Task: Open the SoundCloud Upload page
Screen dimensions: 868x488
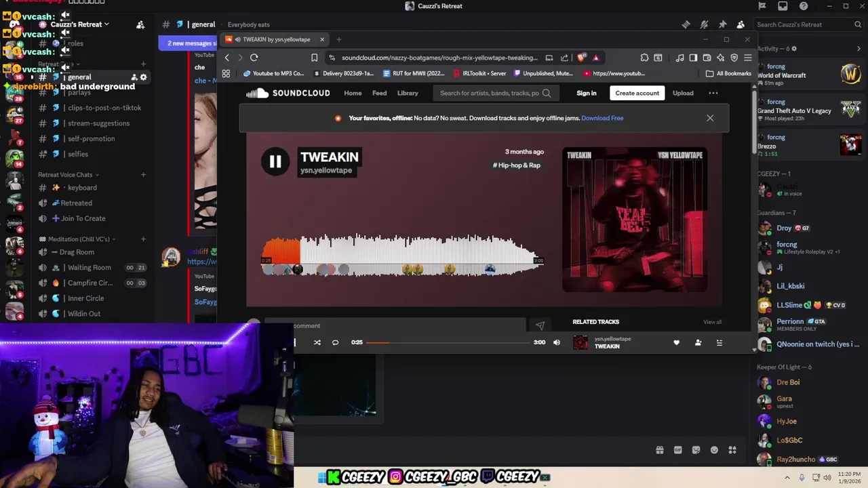Action: click(683, 93)
